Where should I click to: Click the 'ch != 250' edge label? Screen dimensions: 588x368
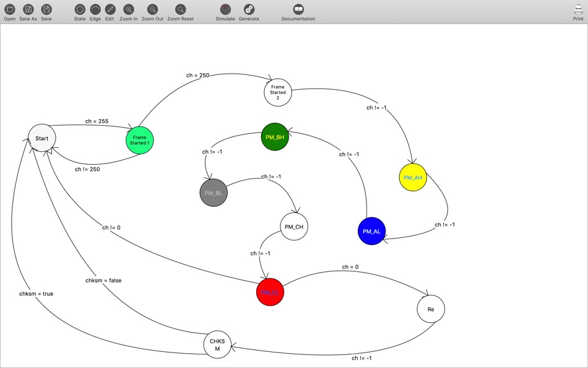pos(87,169)
